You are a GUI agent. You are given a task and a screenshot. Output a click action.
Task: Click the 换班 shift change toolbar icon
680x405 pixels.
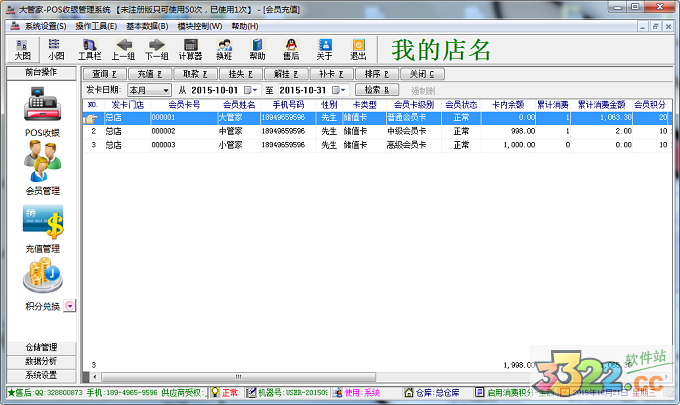[x=224, y=49]
